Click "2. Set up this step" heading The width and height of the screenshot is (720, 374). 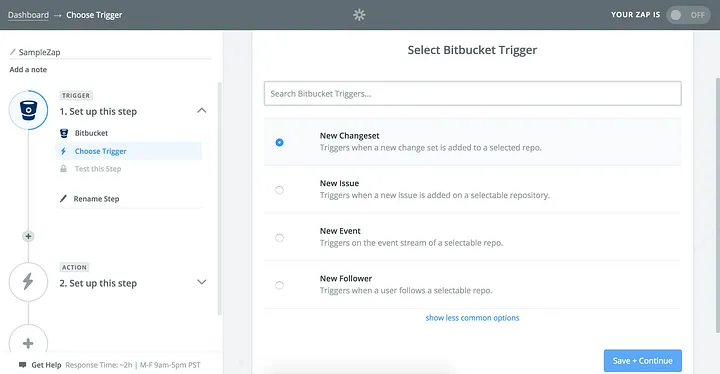pyautogui.click(x=98, y=283)
